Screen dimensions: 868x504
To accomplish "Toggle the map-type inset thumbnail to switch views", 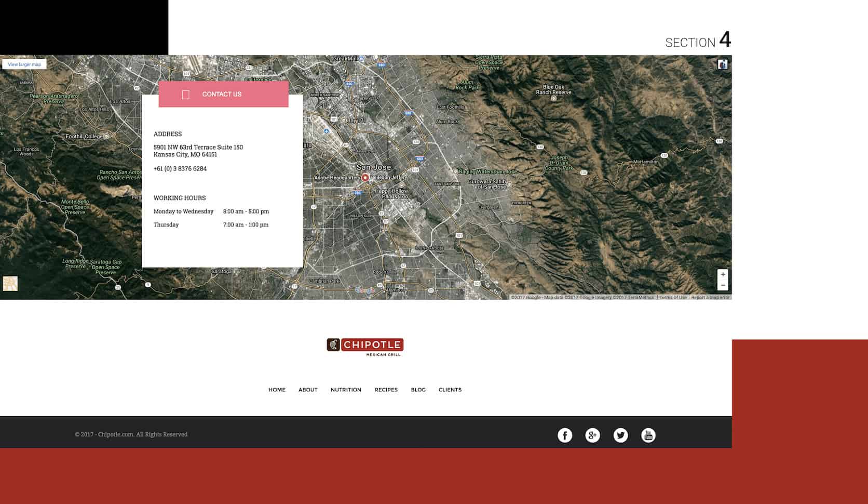I will 9,283.
